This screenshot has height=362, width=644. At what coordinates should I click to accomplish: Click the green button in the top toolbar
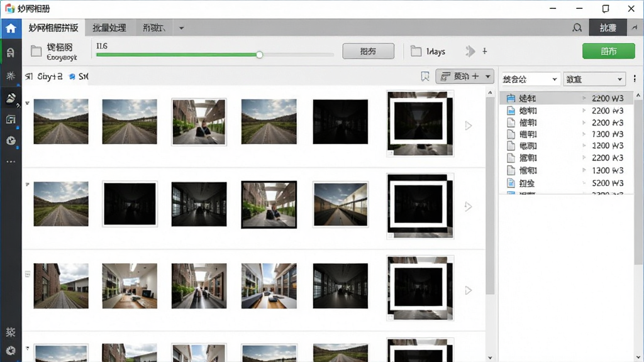(x=608, y=52)
